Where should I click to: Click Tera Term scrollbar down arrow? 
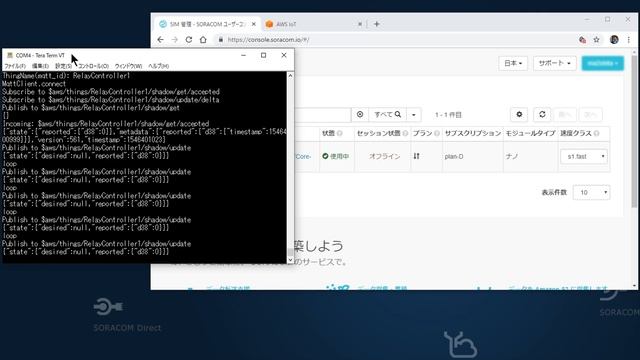coord(290,260)
